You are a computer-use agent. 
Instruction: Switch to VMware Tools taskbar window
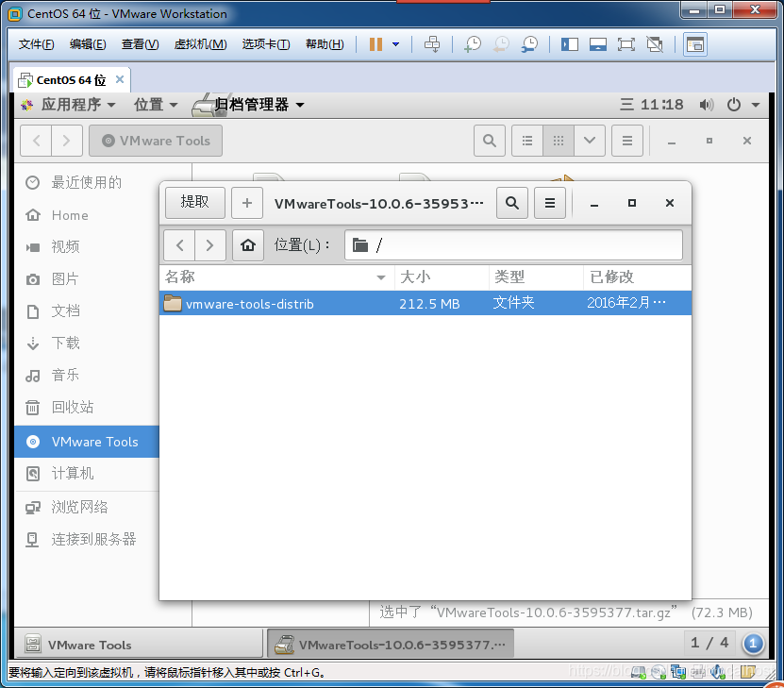139,645
